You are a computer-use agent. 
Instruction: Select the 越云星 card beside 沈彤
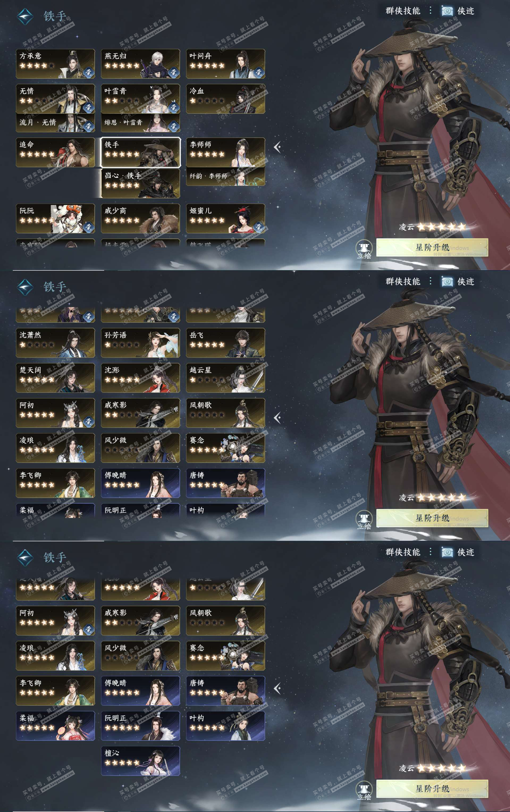[x=226, y=378]
